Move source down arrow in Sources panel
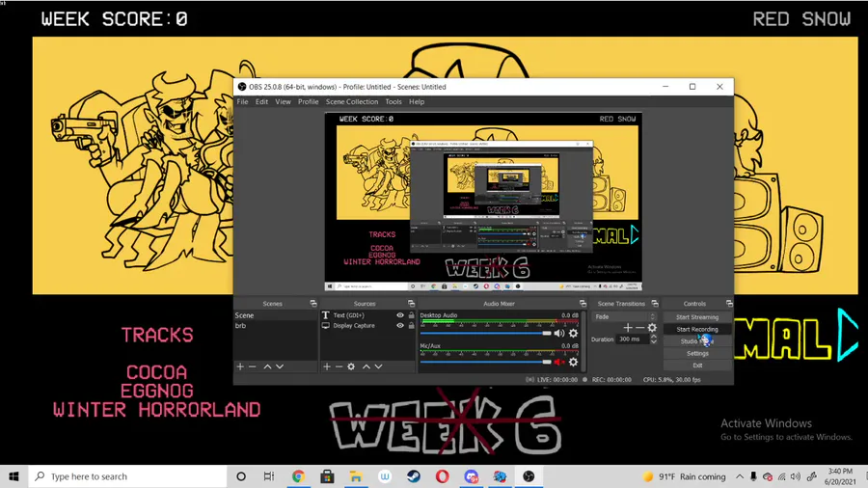Viewport: 868px width, 488px height. tap(378, 366)
